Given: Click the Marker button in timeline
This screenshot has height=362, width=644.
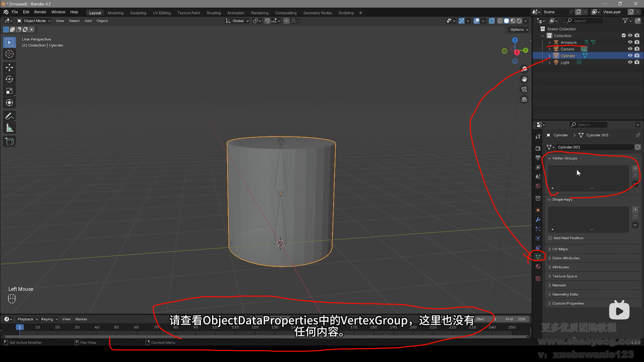Looking at the screenshot, I should [81, 319].
